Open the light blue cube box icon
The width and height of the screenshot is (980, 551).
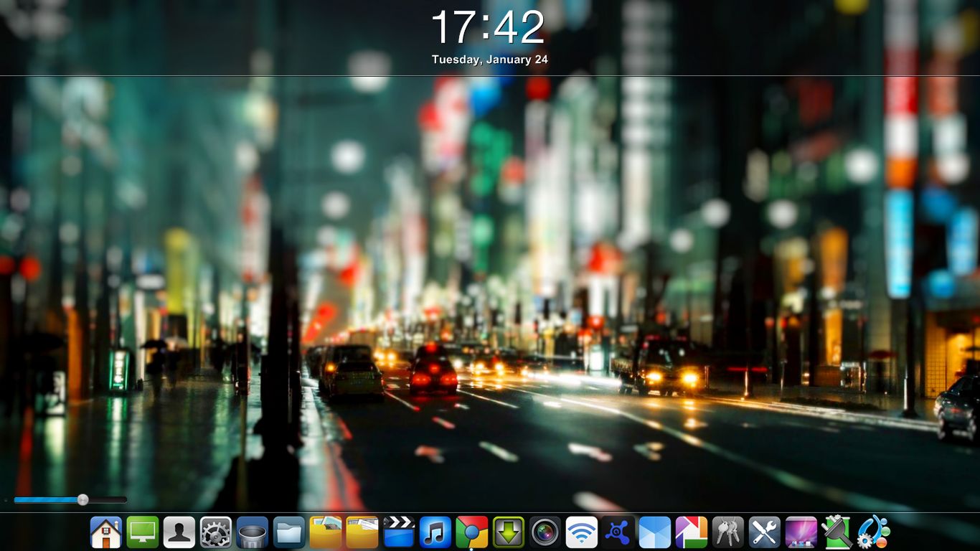(x=655, y=532)
